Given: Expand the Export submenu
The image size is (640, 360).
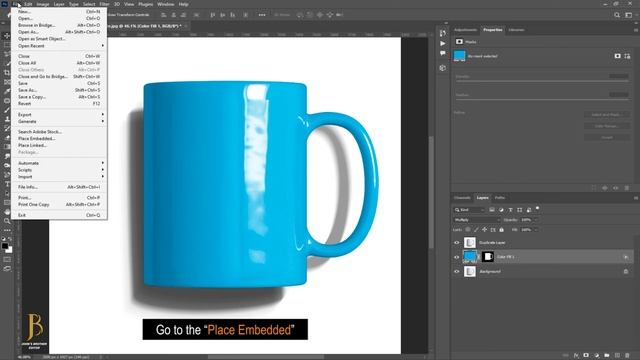Looking at the screenshot, I should [59, 115].
